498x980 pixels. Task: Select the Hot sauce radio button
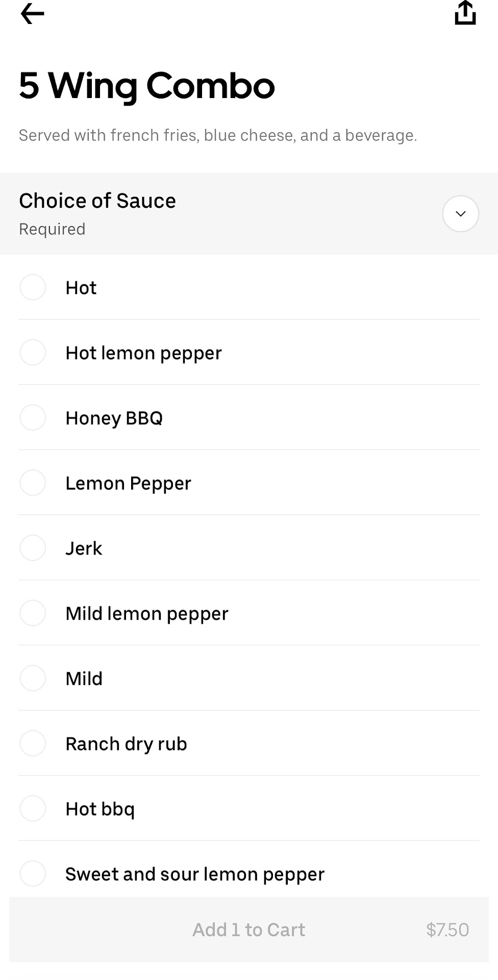pos(33,287)
